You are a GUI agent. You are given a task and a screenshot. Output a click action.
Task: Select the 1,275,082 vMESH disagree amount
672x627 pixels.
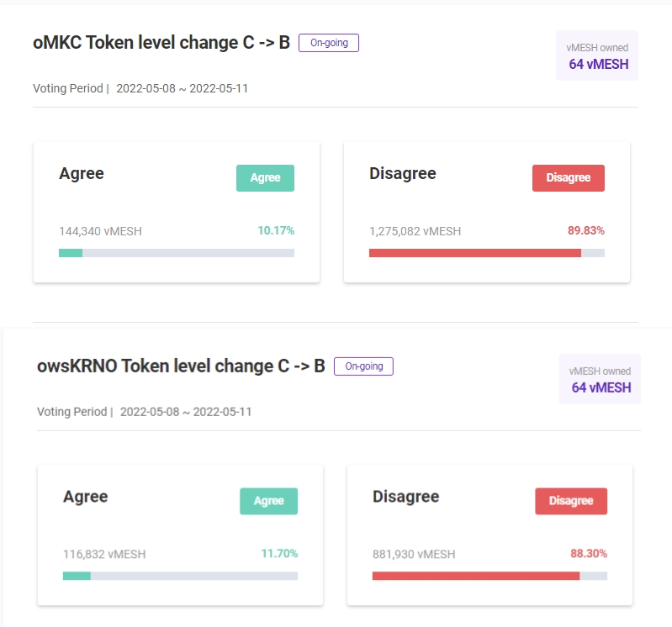click(x=415, y=231)
